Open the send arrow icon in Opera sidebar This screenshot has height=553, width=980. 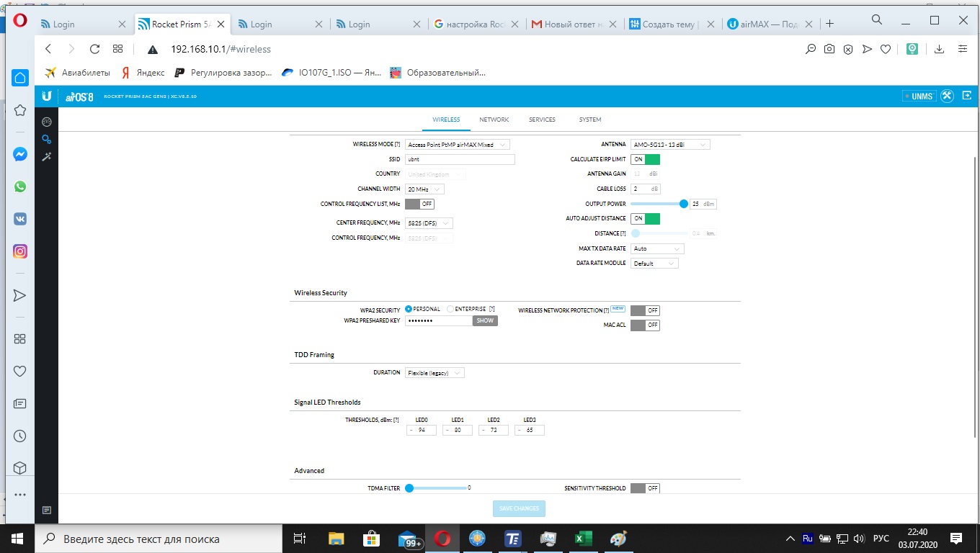tap(20, 295)
